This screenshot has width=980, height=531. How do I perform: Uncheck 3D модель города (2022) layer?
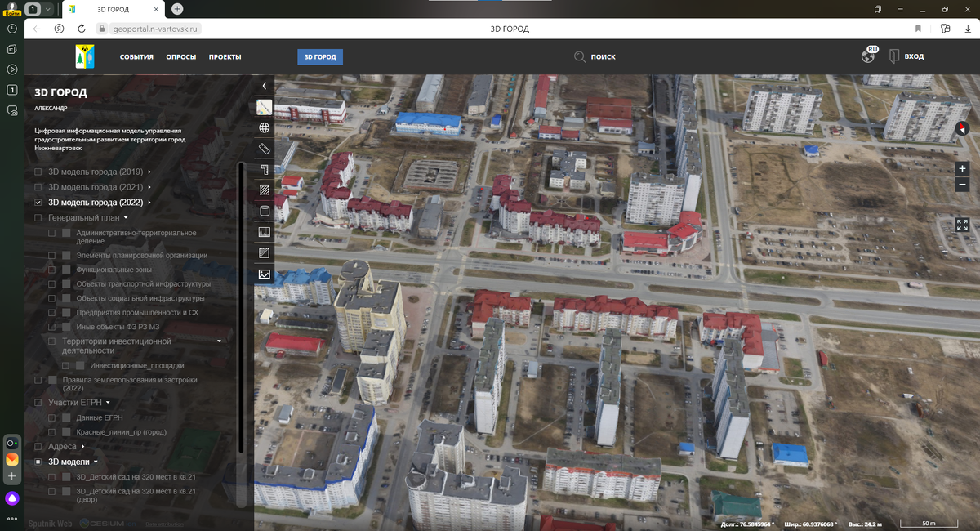(38, 202)
